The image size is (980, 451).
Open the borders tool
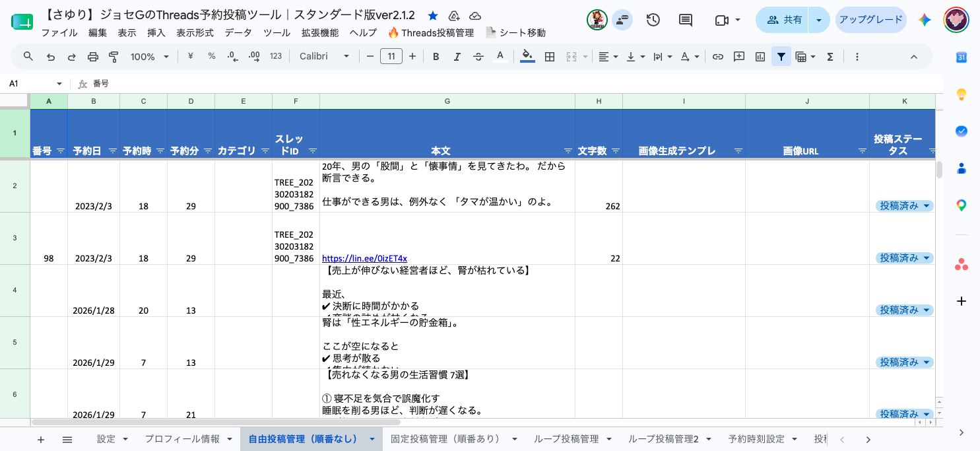(549, 57)
